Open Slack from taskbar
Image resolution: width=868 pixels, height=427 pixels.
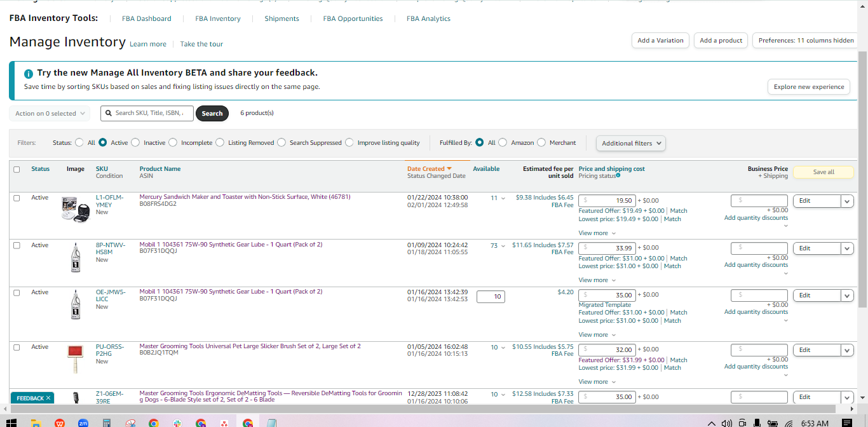[177, 423]
